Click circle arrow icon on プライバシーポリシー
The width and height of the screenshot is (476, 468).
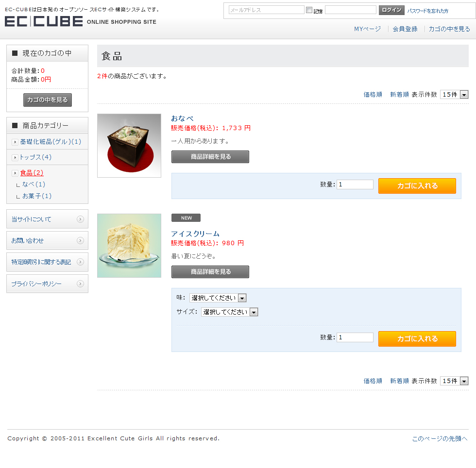pyautogui.click(x=80, y=284)
